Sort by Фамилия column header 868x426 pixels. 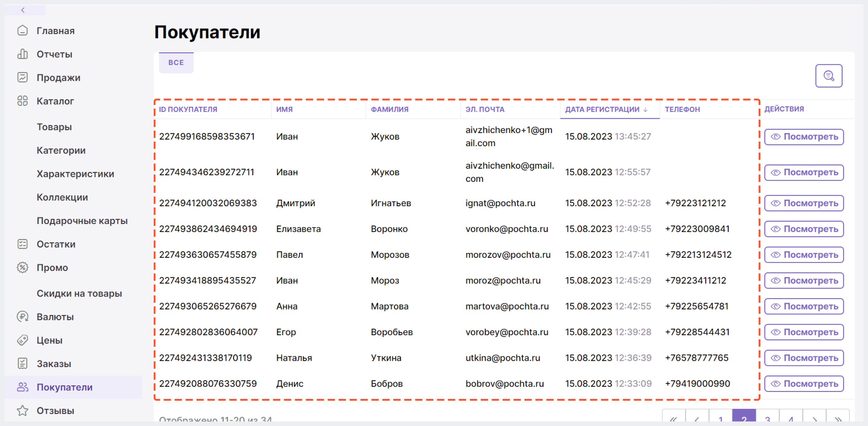click(389, 109)
